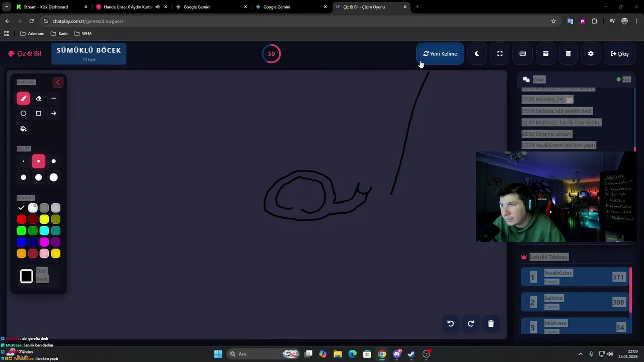
Task: Open Chrome extensions puzzle icon
Action: (x=595, y=21)
